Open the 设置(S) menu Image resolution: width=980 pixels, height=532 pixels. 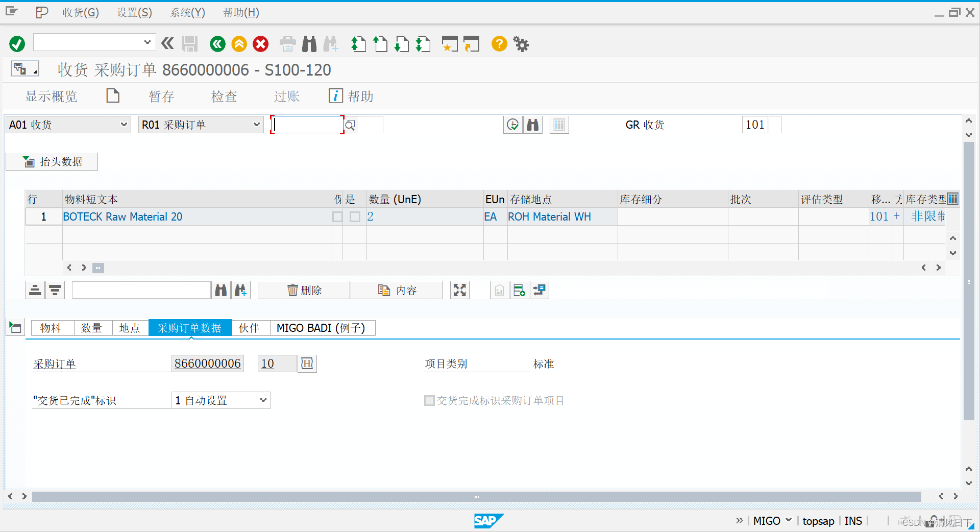pos(135,13)
